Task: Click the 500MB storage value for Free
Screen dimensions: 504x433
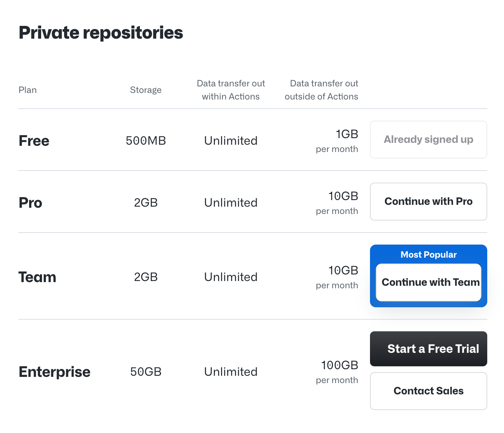Action: click(146, 140)
